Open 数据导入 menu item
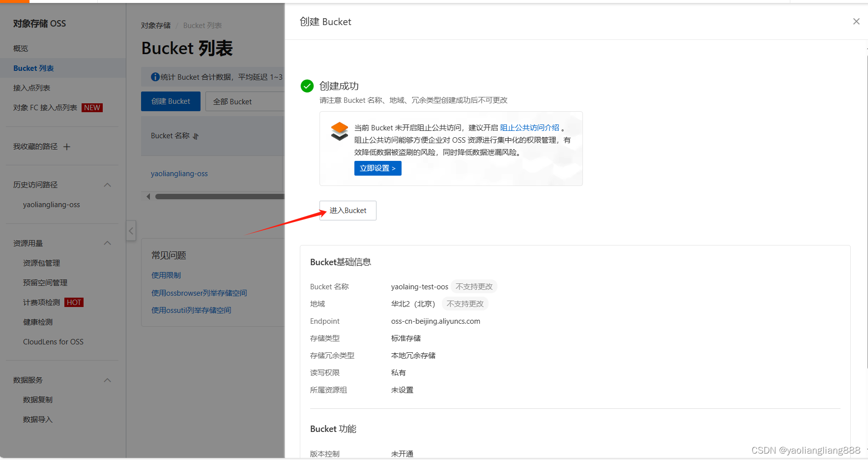This screenshot has height=460, width=868. pos(38,420)
